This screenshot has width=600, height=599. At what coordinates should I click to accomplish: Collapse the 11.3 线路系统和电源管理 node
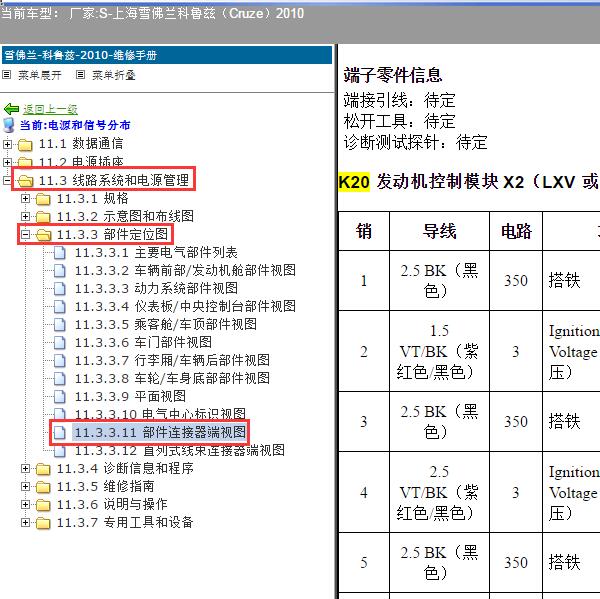click(x=7, y=180)
